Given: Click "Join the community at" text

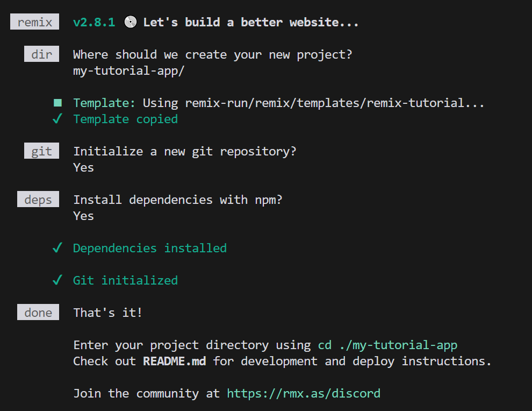Looking at the screenshot, I should (147, 393).
